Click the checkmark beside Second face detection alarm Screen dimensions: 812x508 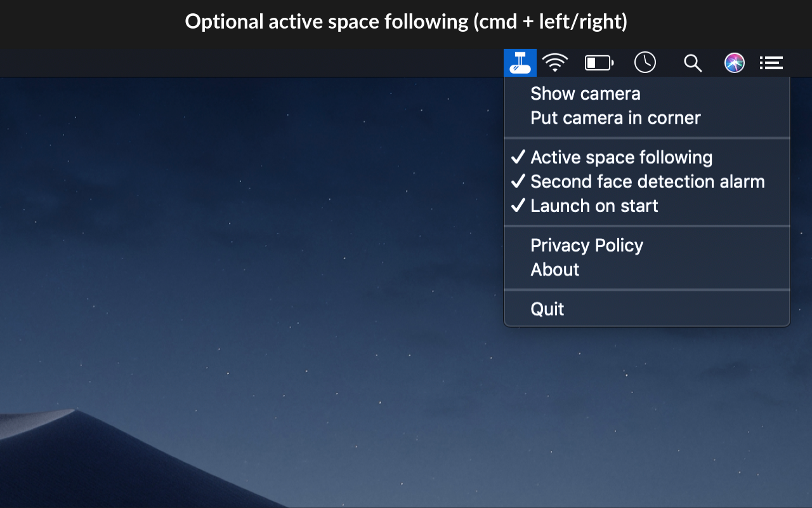pyautogui.click(x=518, y=181)
